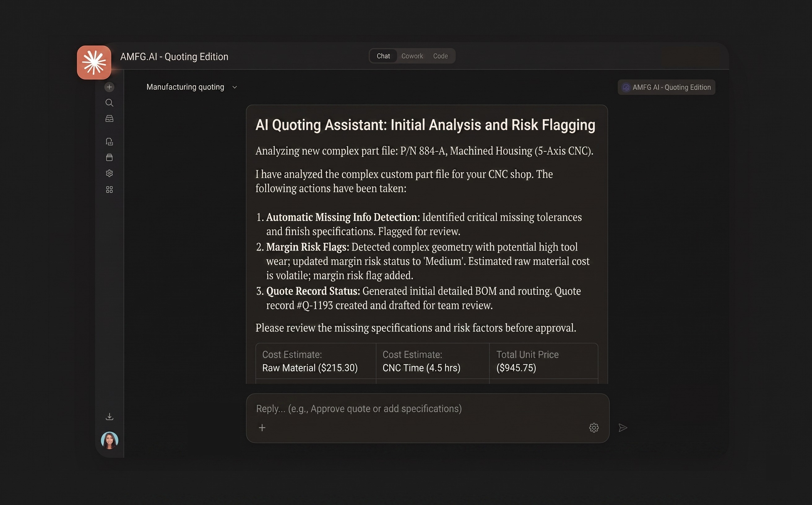Open settings gear in the left sidebar

click(109, 173)
